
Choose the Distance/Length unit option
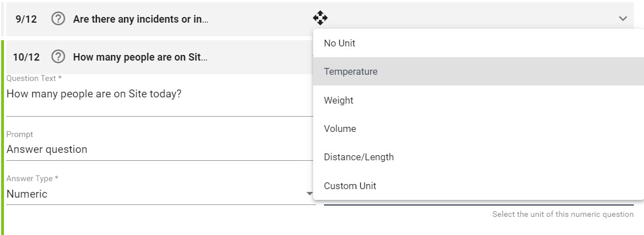(359, 157)
